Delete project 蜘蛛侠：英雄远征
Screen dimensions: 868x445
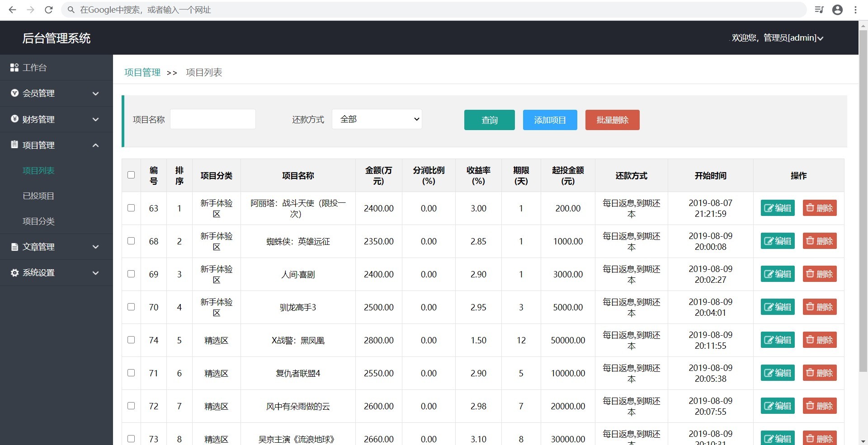click(x=820, y=241)
